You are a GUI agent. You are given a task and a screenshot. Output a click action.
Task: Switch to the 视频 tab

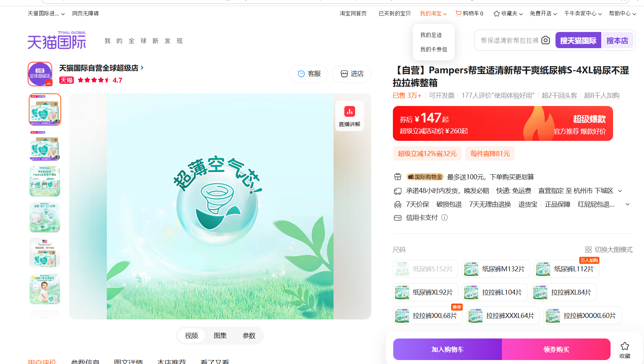191,336
